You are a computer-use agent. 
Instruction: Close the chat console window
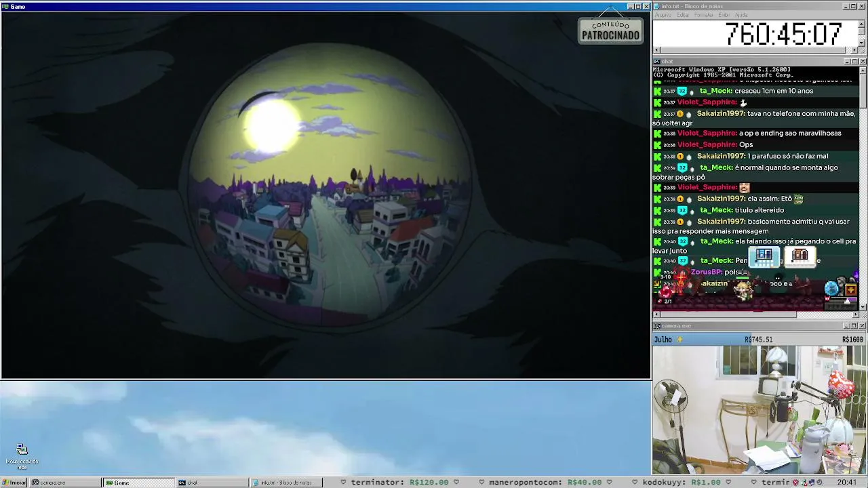[x=863, y=62]
